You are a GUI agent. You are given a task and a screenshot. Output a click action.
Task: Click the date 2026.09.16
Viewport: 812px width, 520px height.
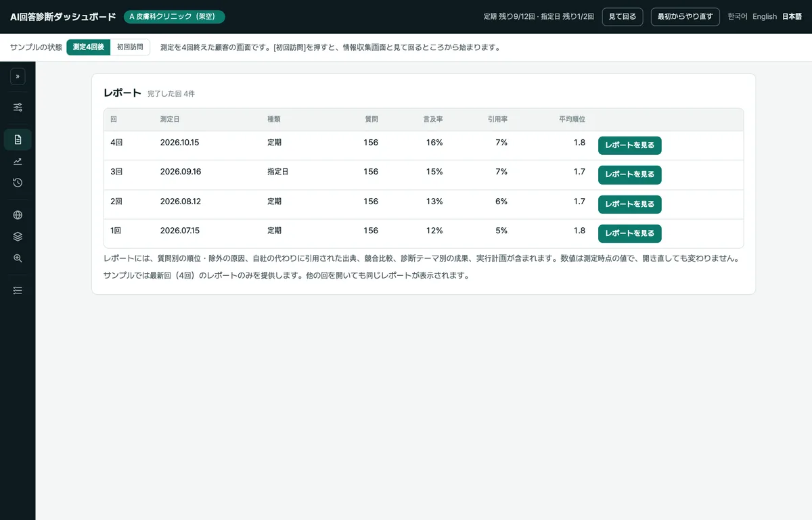coord(181,172)
